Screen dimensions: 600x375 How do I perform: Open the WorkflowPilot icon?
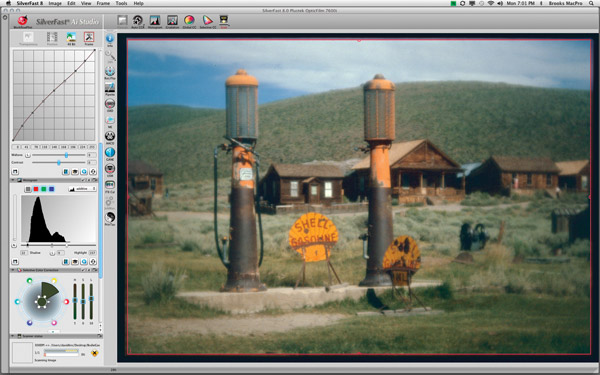click(x=23, y=22)
